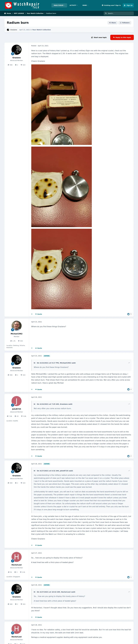Expand the Activity dropdown menu
Screen dimensions: 138x644
tap(74, 5)
